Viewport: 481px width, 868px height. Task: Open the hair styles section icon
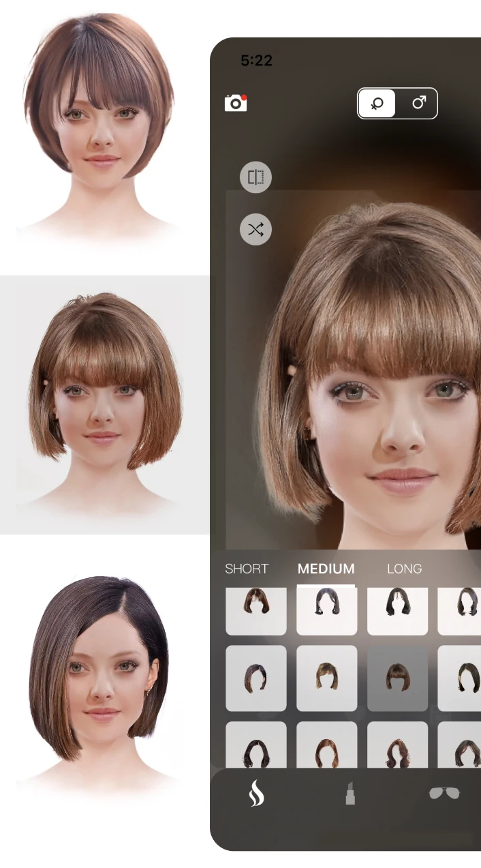(x=256, y=794)
